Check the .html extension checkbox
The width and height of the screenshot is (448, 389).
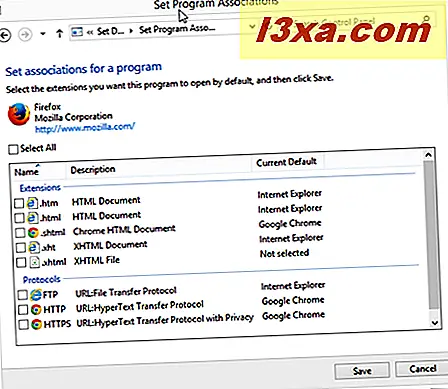[20, 218]
